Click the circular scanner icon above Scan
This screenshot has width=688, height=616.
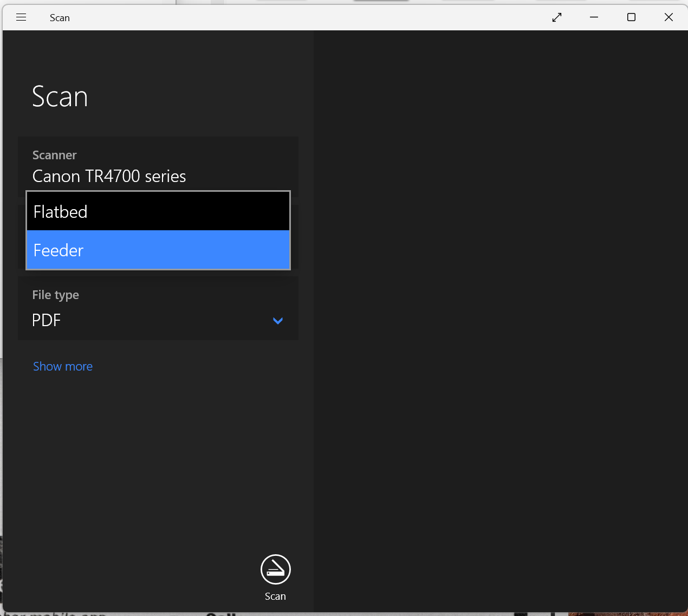pyautogui.click(x=275, y=569)
